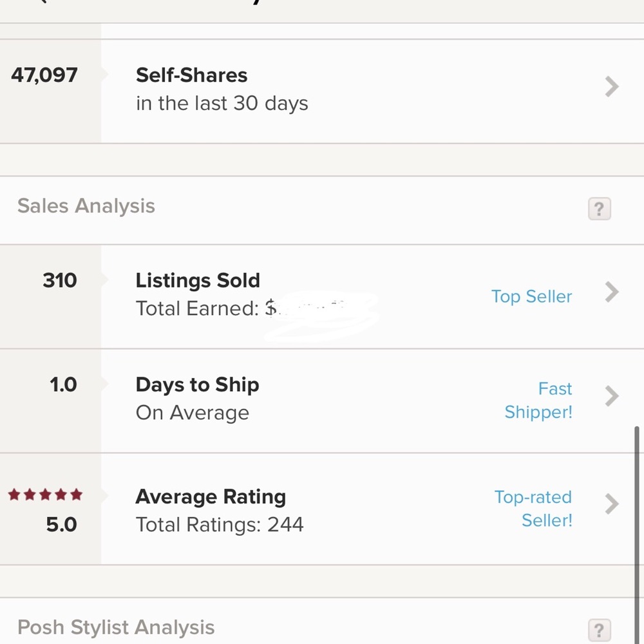Click the Top Seller link

531,296
